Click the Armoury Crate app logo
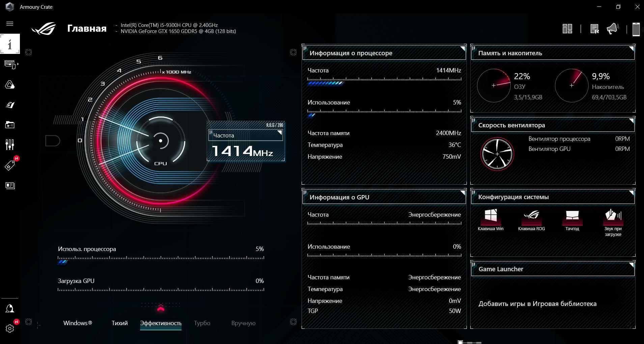 coord(10,7)
